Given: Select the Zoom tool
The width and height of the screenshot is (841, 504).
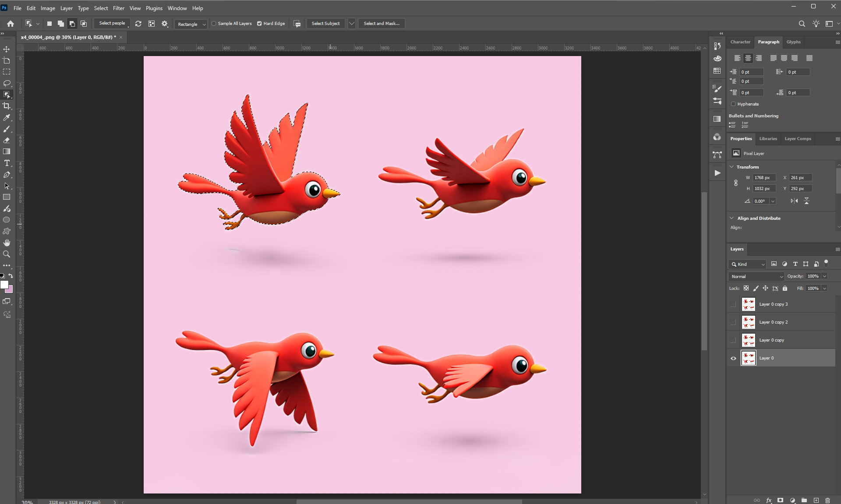Looking at the screenshot, I should [x=7, y=254].
